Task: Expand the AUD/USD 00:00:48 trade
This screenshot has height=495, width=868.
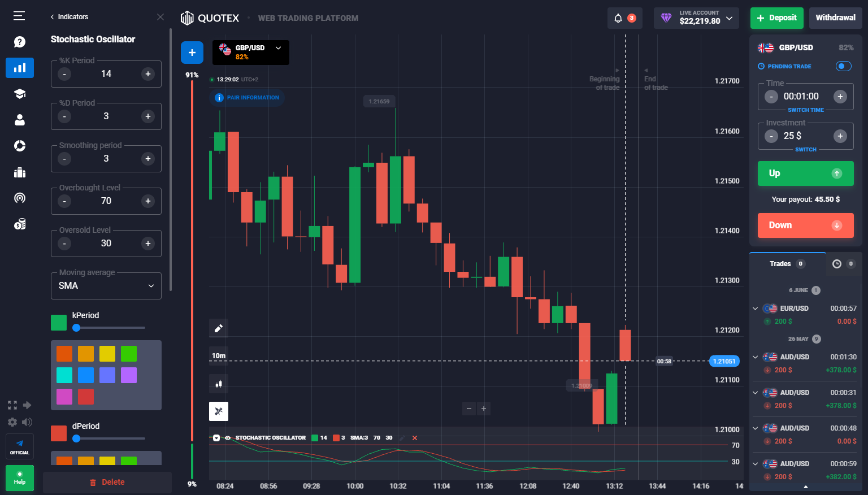Action: coord(755,428)
